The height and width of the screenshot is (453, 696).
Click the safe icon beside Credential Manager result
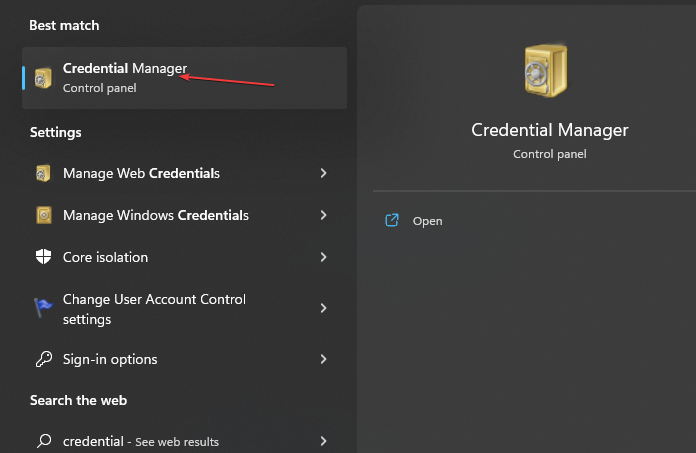[43, 78]
